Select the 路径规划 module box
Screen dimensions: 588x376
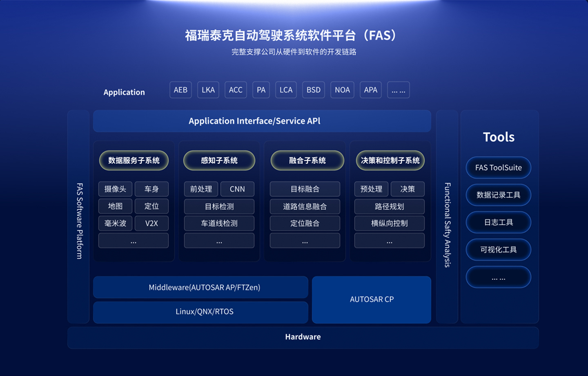[389, 207]
